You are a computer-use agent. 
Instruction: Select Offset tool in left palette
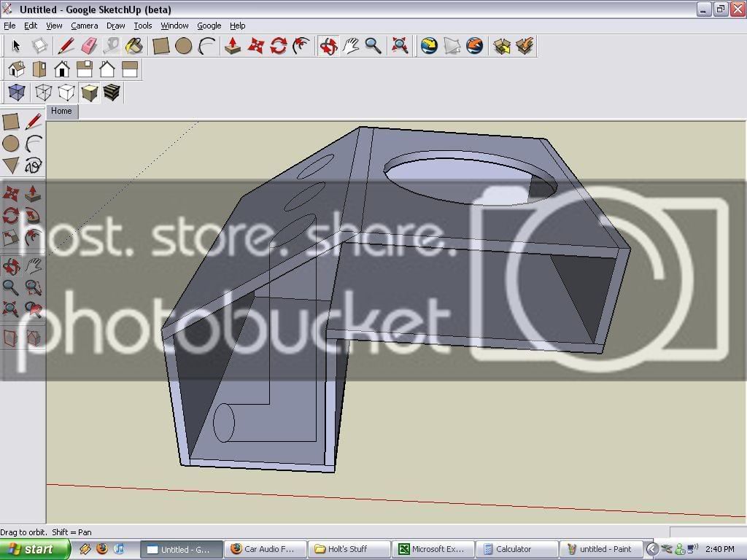coord(34,238)
